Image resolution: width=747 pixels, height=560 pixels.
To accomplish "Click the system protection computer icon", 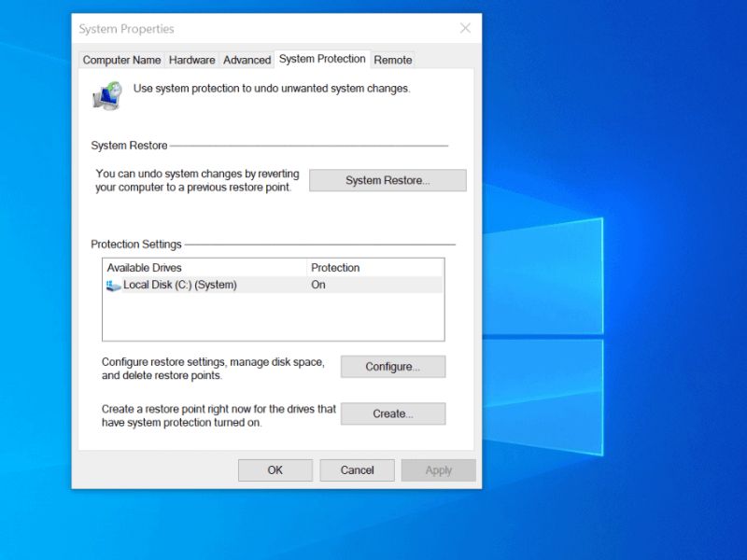I will click(107, 96).
